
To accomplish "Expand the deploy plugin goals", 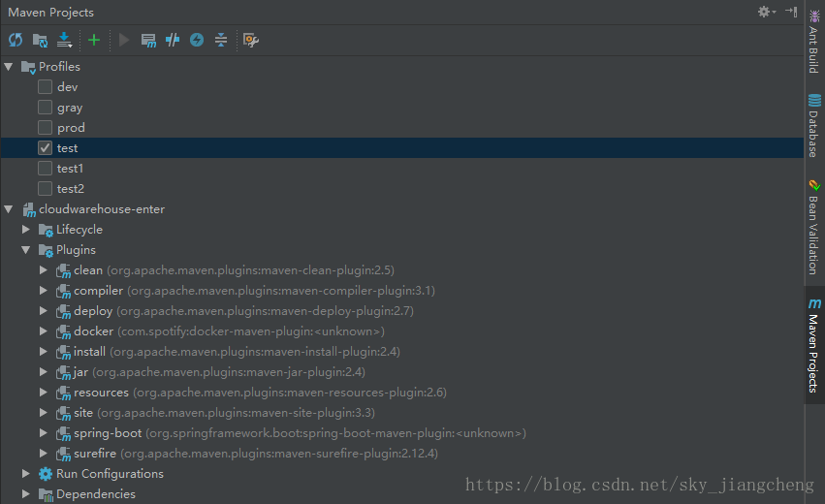I will [x=44, y=311].
